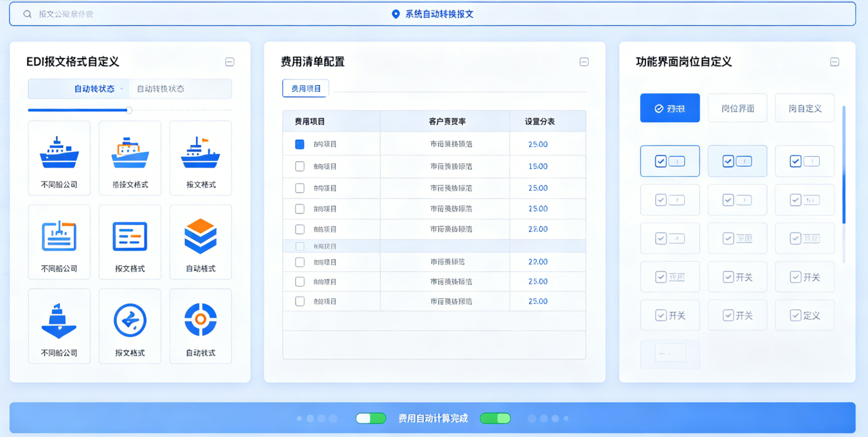Image resolution: width=868 pixels, height=437 pixels.
Task: Collapse the 费用清单配置 panel
Action: pos(584,62)
